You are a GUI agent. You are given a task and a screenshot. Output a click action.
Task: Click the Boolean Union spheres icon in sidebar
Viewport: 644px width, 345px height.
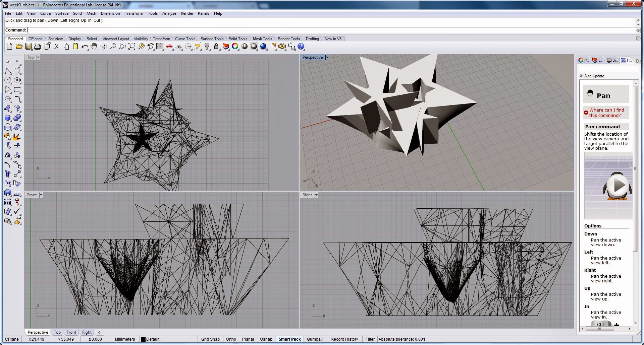(x=17, y=118)
